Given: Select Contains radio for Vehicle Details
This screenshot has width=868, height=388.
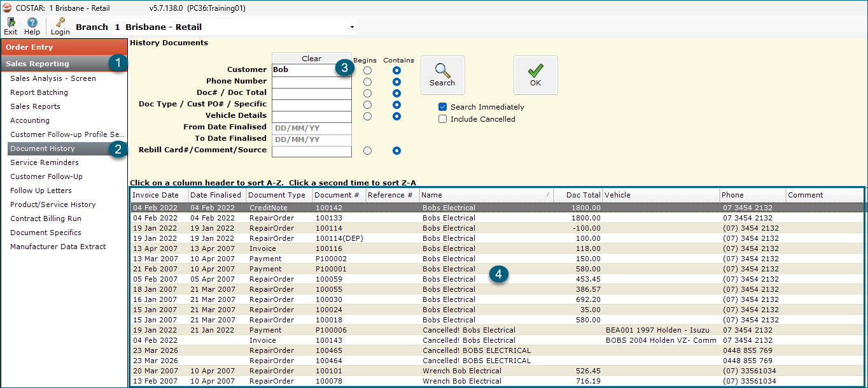Looking at the screenshot, I should [397, 116].
